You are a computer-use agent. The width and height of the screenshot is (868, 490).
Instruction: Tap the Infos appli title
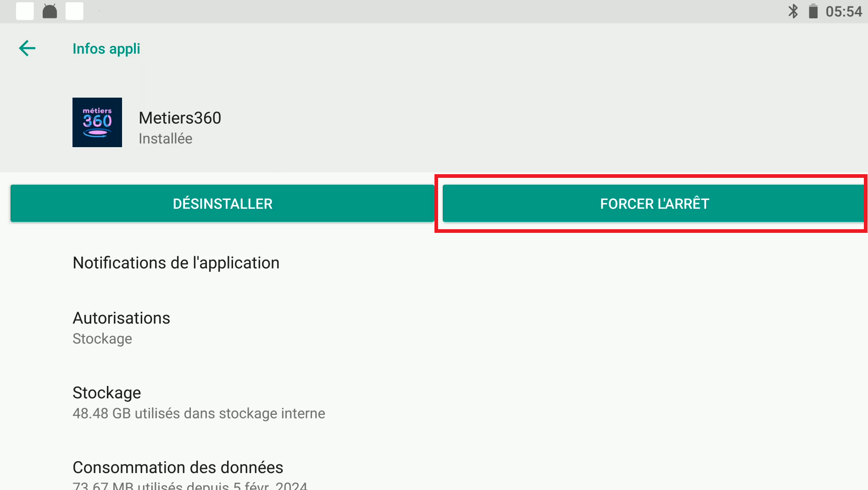106,49
